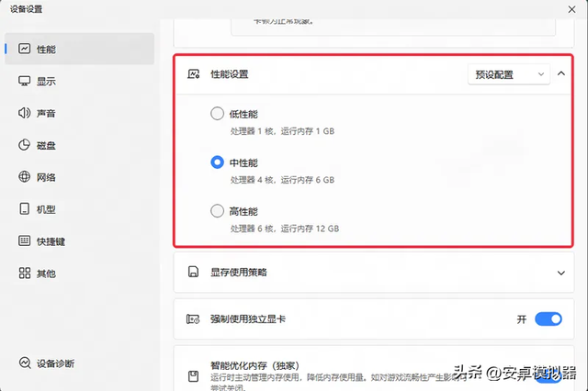The image size is (588, 391).
Task: Select the 中性能 radio button
Action: (217, 162)
